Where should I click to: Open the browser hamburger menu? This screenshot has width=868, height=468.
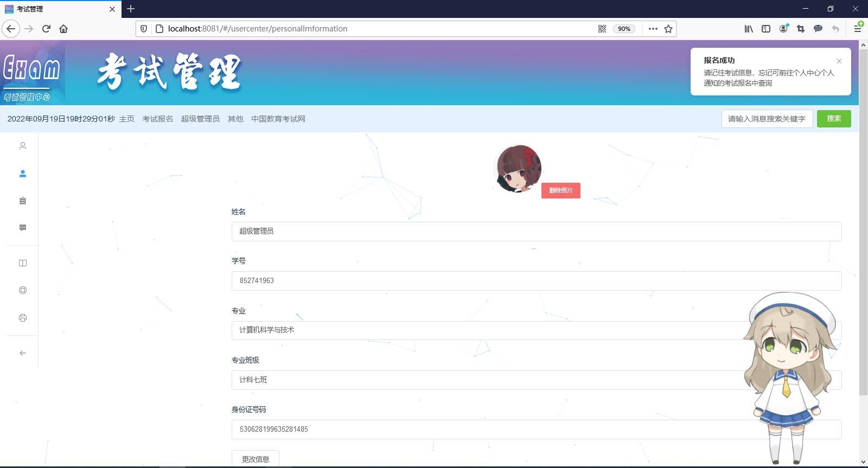(858, 29)
